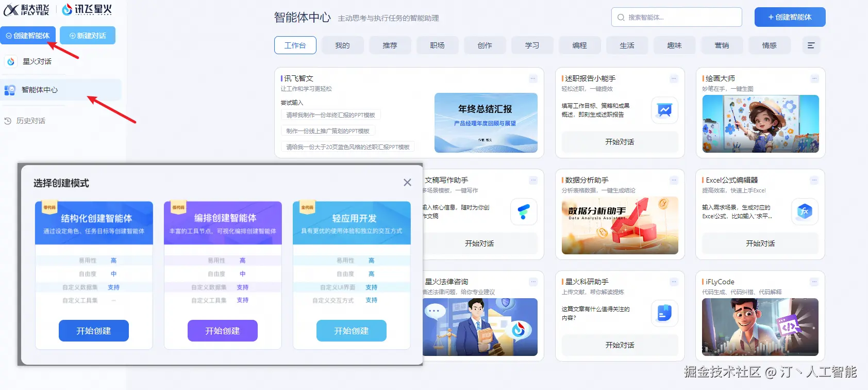
Task: Click the iFLYTEK logo icon
Action: (26, 9)
